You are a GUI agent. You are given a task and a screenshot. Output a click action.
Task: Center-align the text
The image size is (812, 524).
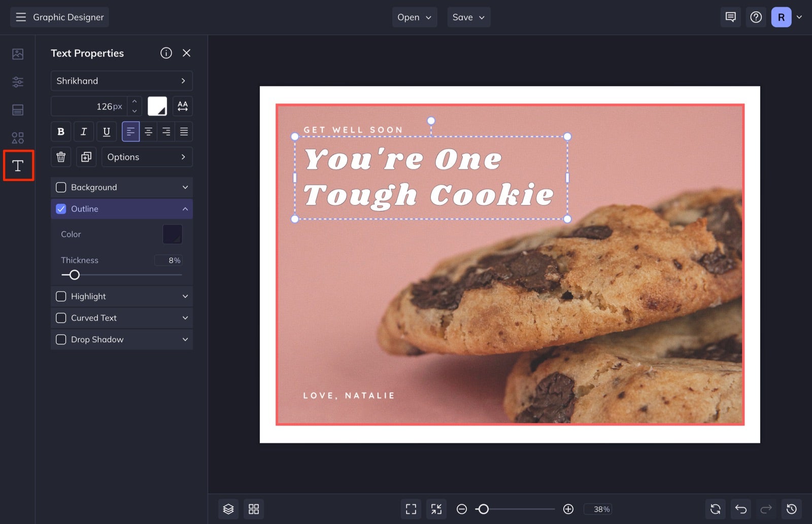[x=149, y=132]
